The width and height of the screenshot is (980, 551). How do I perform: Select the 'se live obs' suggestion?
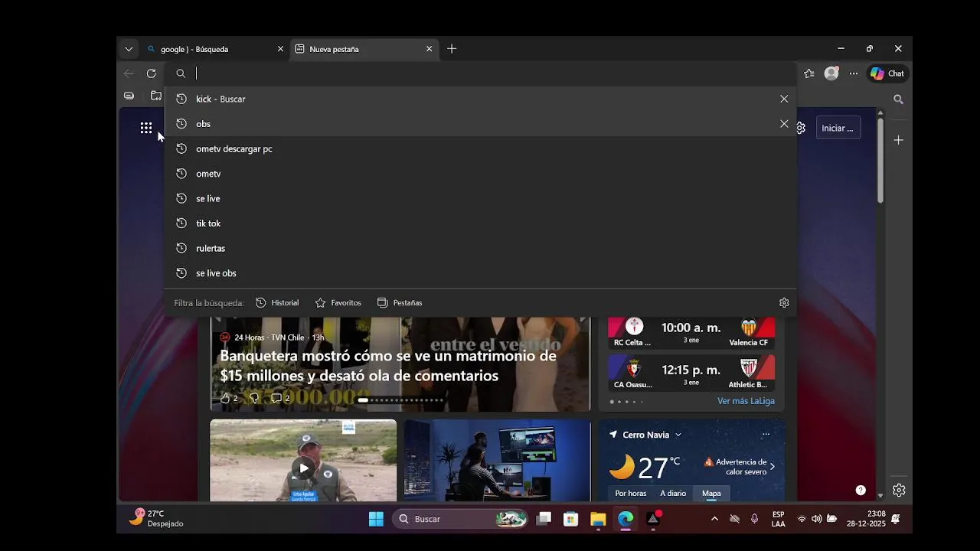click(x=480, y=273)
